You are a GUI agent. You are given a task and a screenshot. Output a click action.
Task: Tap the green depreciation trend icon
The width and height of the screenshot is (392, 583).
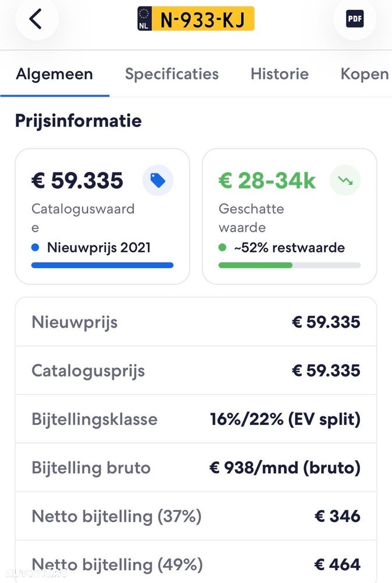pos(345,180)
